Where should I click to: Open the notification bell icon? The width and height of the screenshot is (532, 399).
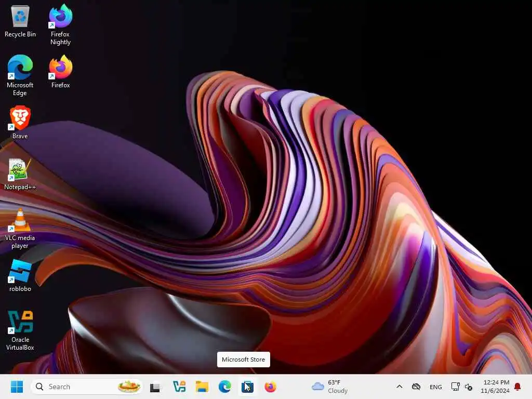518,387
